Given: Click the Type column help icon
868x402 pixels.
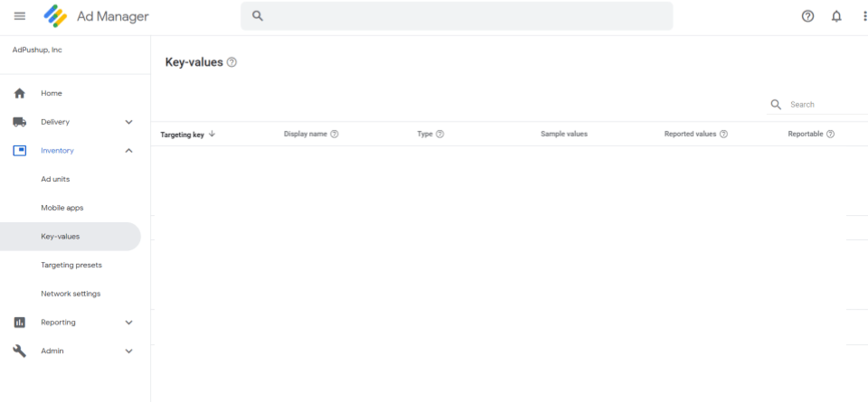Looking at the screenshot, I should [x=440, y=134].
